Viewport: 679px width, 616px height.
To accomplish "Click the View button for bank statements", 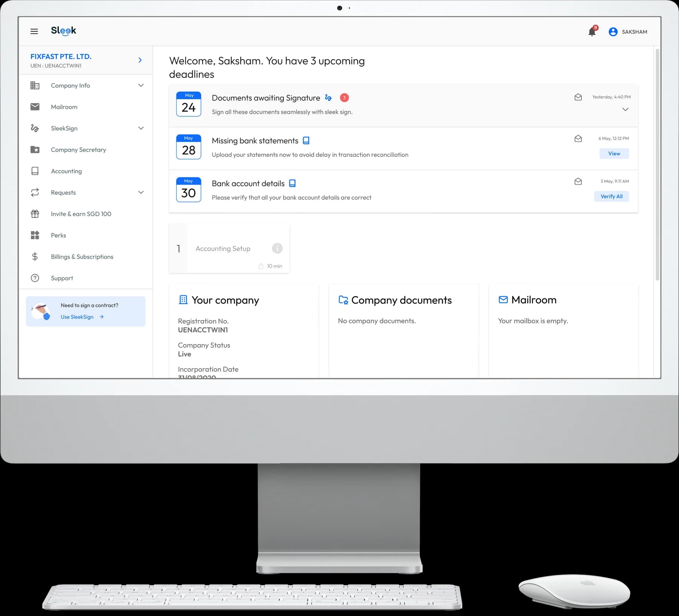I will pos(614,154).
